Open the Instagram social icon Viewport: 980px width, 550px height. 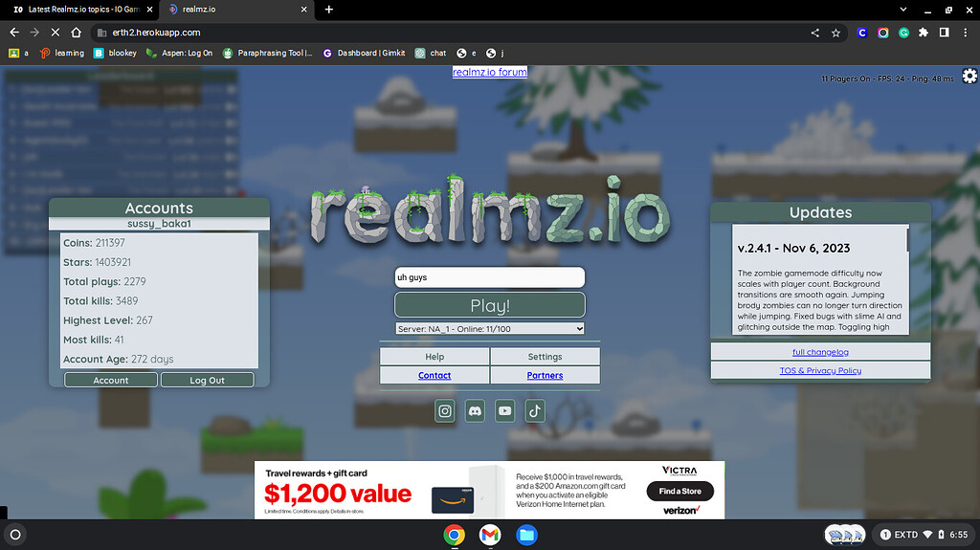coord(445,410)
